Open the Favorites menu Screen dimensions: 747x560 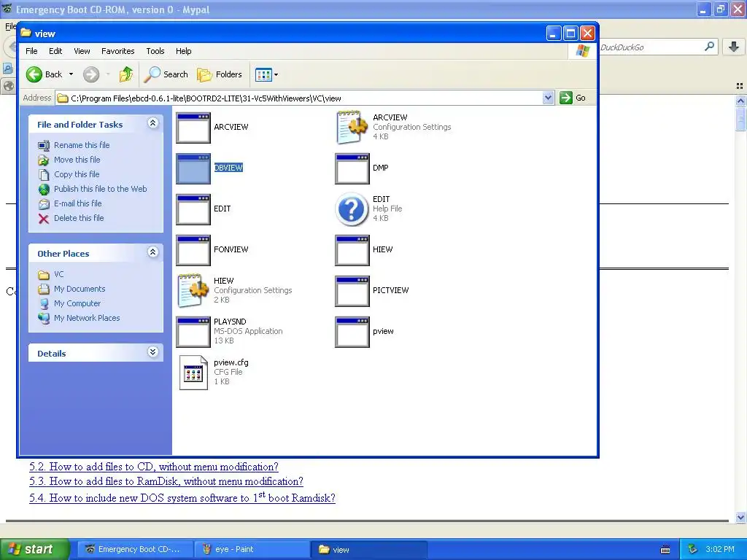coord(117,51)
